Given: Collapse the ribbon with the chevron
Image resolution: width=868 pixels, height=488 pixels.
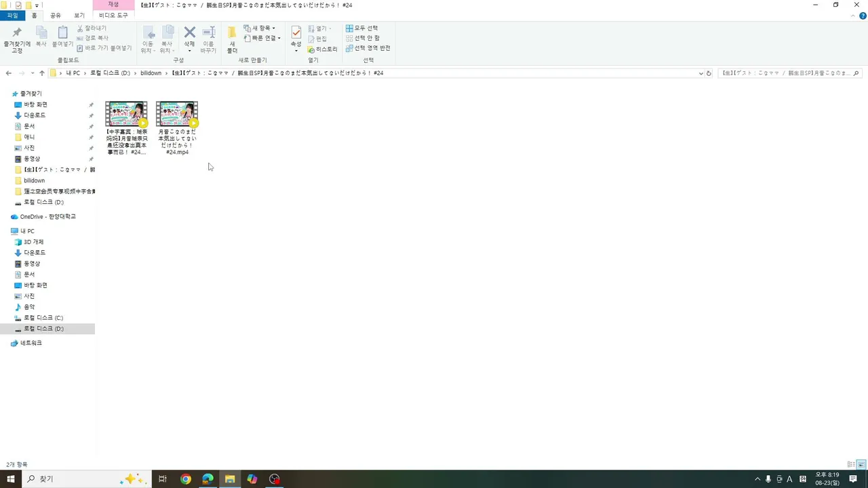Looking at the screenshot, I should click(x=854, y=16).
